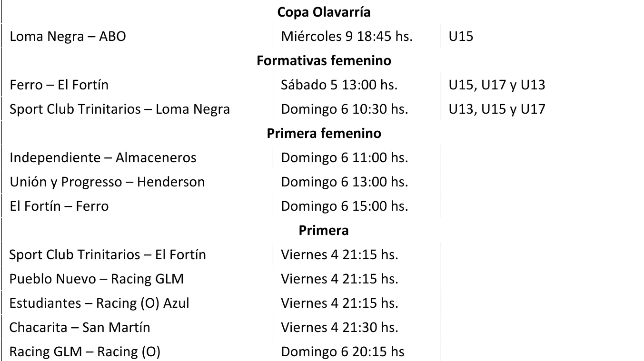
Task: Click the Sábado 5 13:00 hs. time
Action: [x=339, y=85]
